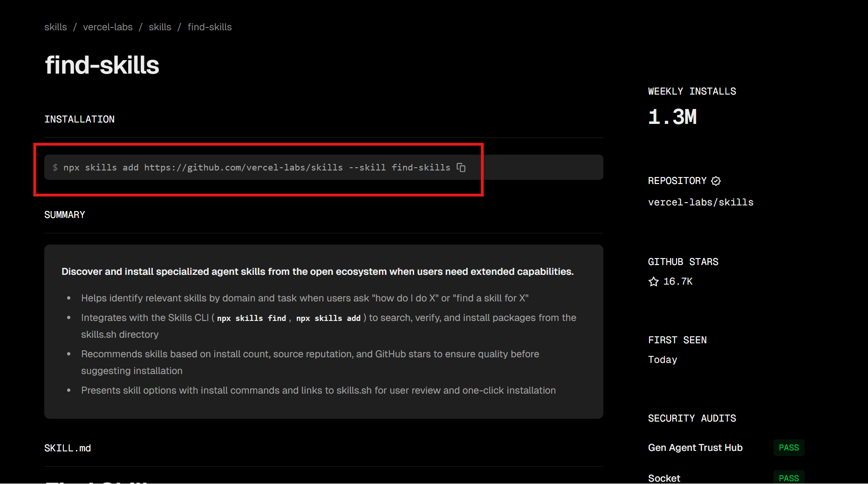Viewport: 868px width, 484px height.
Task: Click the GitHub star icon
Action: tap(654, 281)
